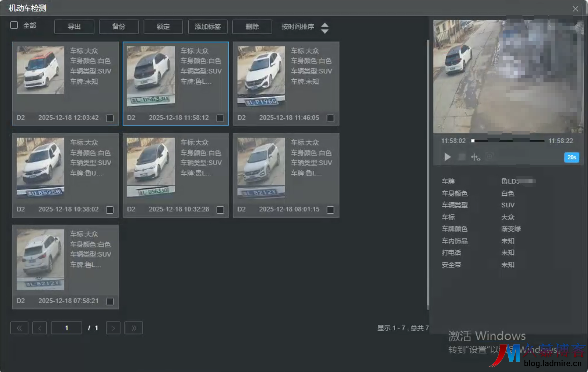Viewport: 588px width, 372px height.
Task: Click the 导出 export button
Action: tap(74, 27)
